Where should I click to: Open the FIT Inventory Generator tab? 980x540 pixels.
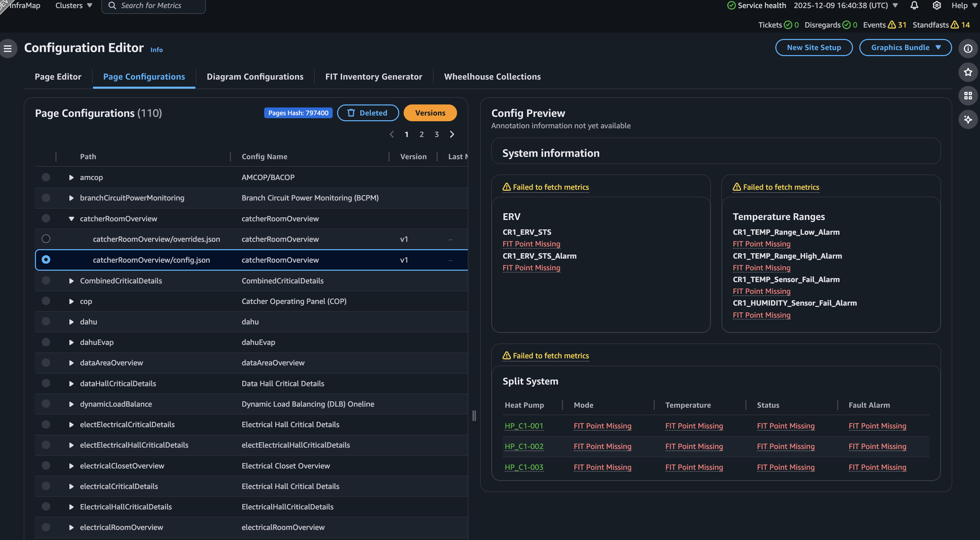pyautogui.click(x=374, y=76)
